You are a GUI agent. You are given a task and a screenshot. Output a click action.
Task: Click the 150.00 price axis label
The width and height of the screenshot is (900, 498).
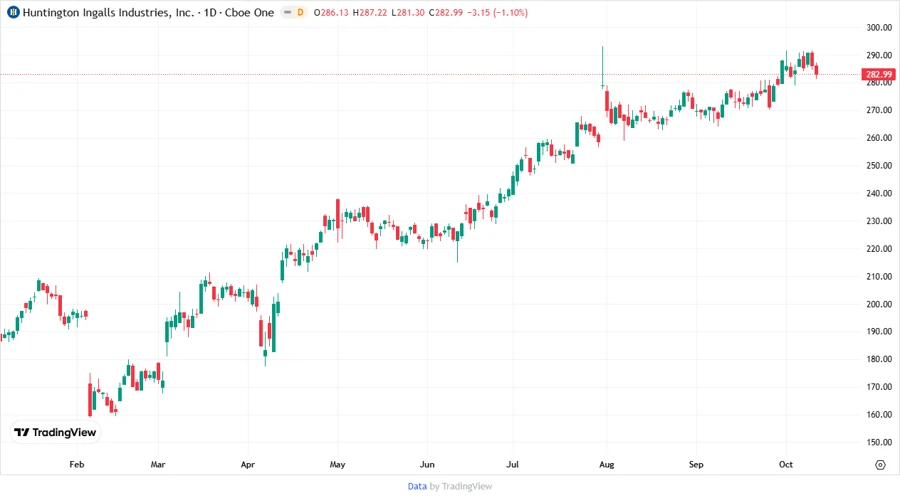click(x=879, y=442)
